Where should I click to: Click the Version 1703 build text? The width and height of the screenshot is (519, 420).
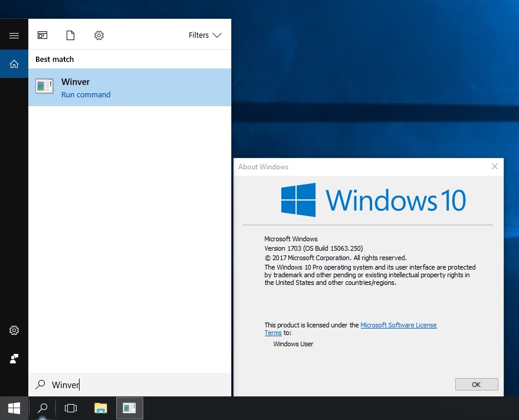pos(313,248)
